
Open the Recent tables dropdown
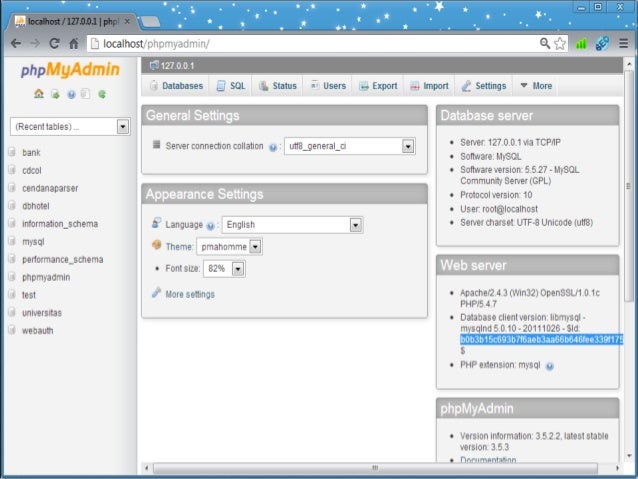pyautogui.click(x=70, y=127)
